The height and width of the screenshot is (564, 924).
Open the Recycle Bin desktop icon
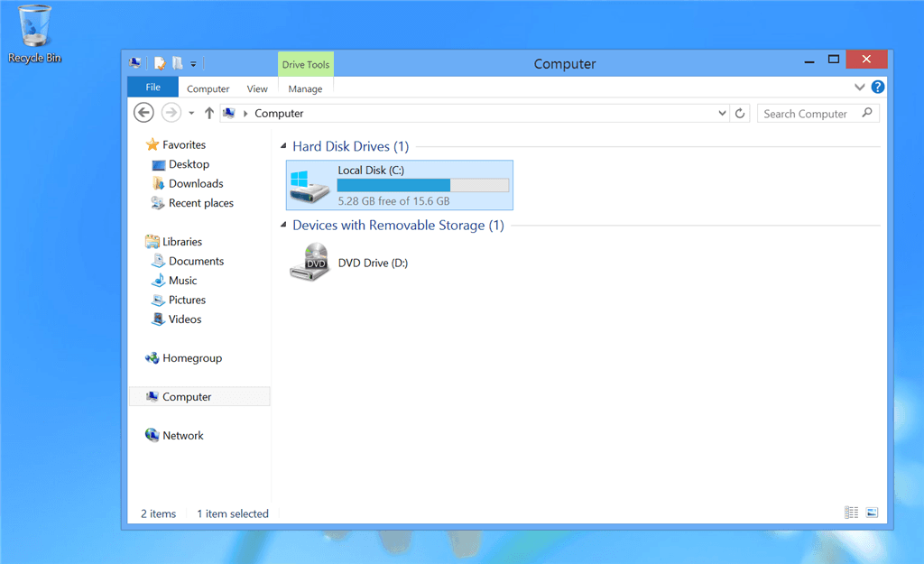[34, 34]
